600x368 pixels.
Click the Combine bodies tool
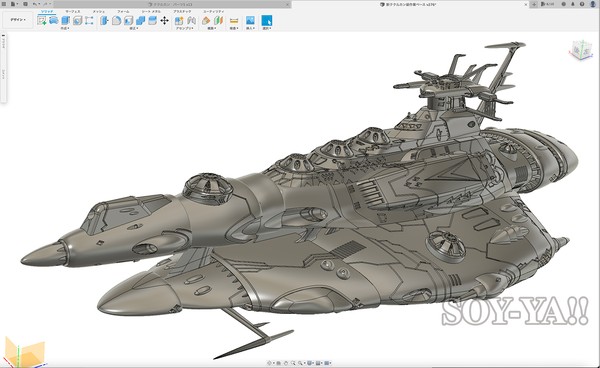point(140,20)
